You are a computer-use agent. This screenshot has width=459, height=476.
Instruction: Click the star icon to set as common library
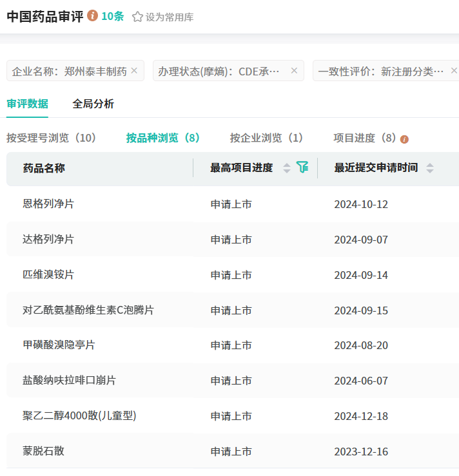point(137,17)
